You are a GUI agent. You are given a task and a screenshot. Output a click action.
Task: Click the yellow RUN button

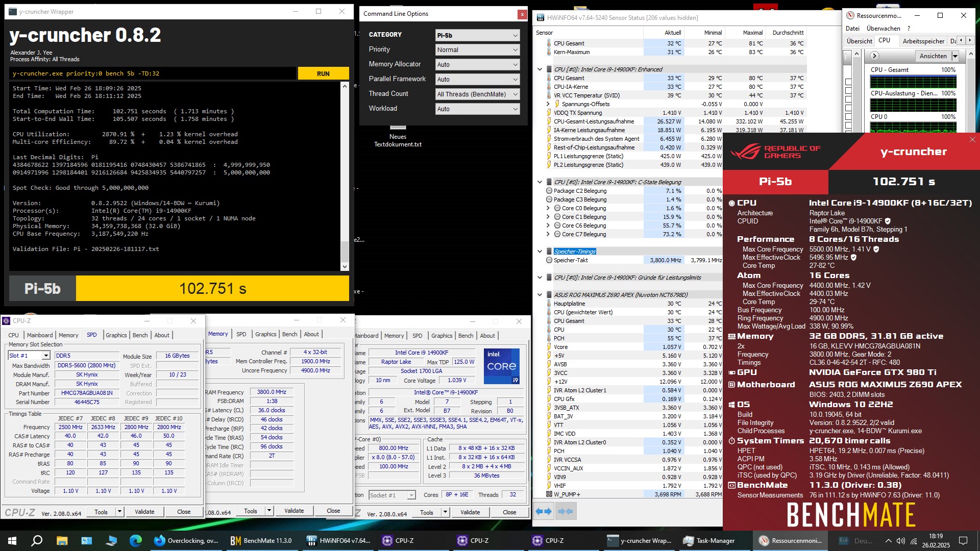pyautogui.click(x=323, y=73)
